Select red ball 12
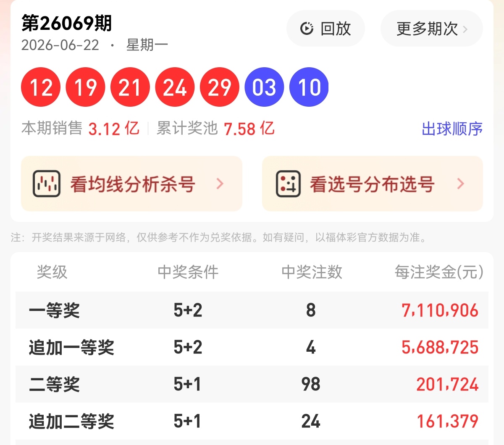The width and height of the screenshot is (504, 445). click(x=41, y=87)
